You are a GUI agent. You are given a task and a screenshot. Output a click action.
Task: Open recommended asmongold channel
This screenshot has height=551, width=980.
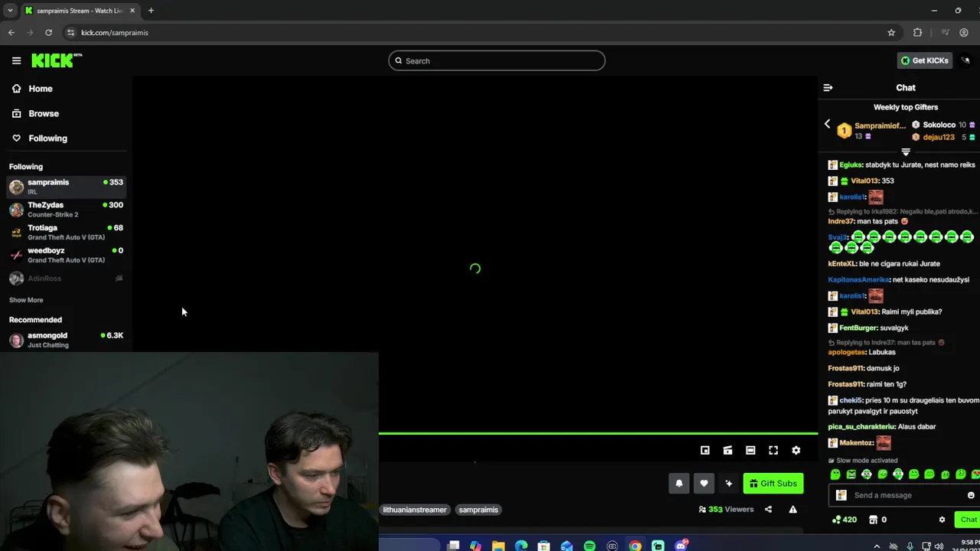click(66, 340)
